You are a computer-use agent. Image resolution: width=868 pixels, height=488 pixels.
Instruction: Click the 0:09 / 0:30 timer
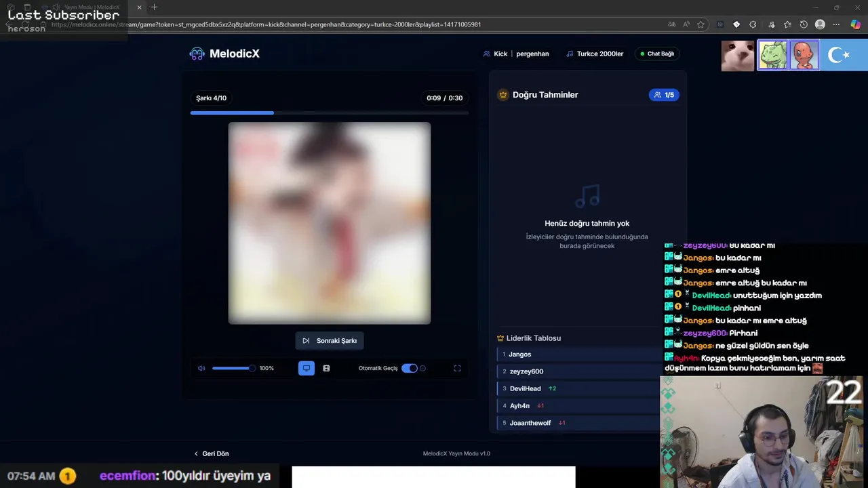[445, 98]
